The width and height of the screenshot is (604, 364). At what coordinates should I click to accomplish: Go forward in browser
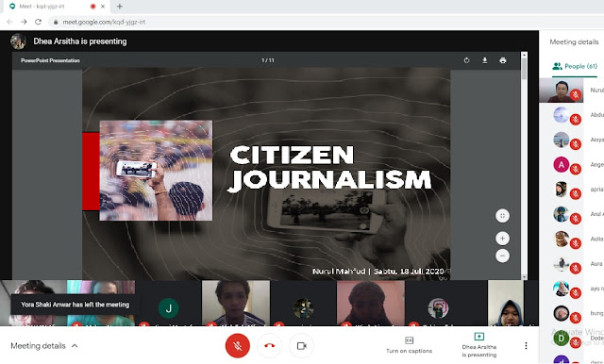click(x=24, y=22)
